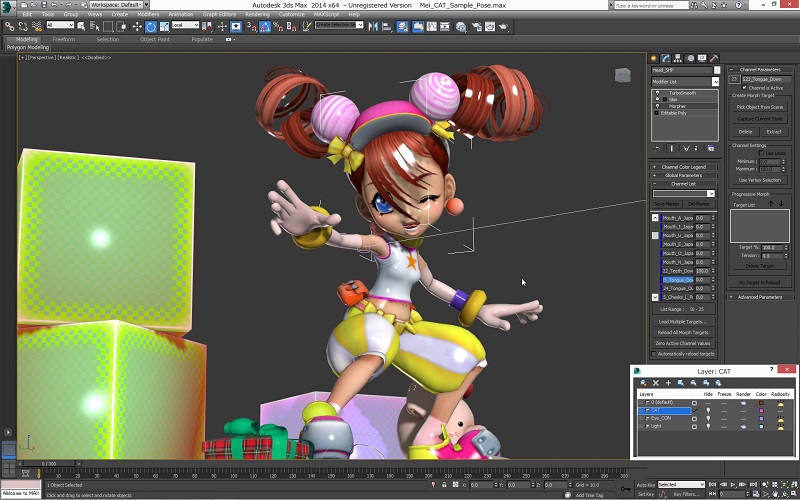Switch to the Object Paint ribbon tab
Image resolution: width=800 pixels, height=500 pixels.
(155, 39)
